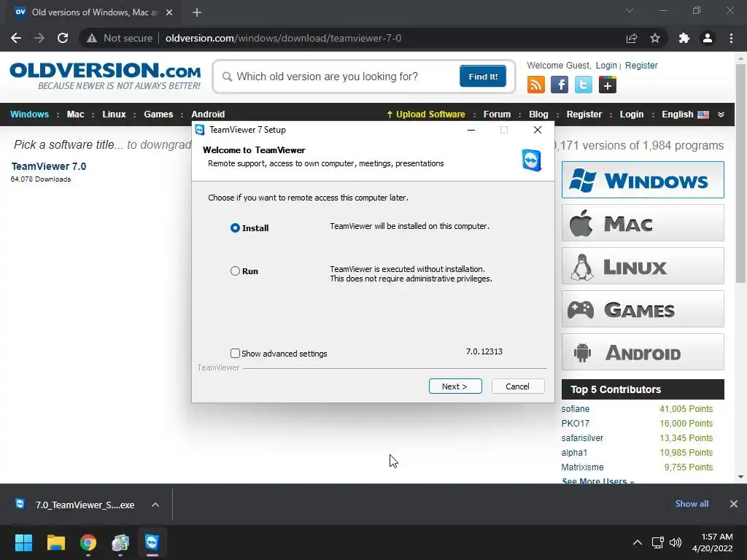Open Chrome extensions puzzle icon
This screenshot has width=747, height=560.
coord(684,38)
